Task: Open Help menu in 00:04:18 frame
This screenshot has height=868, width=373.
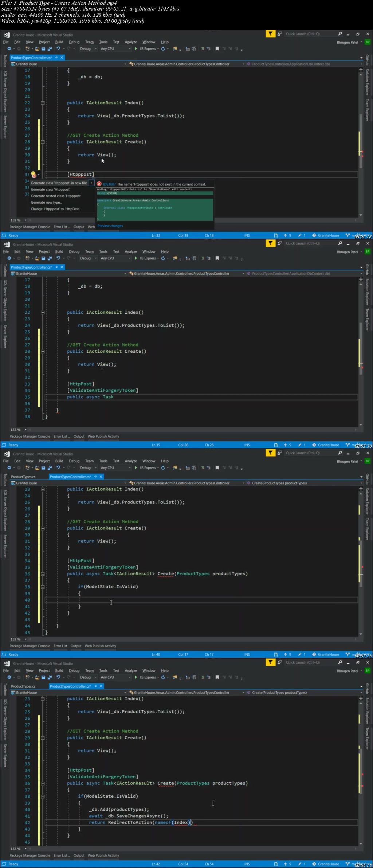Action: click(x=165, y=670)
